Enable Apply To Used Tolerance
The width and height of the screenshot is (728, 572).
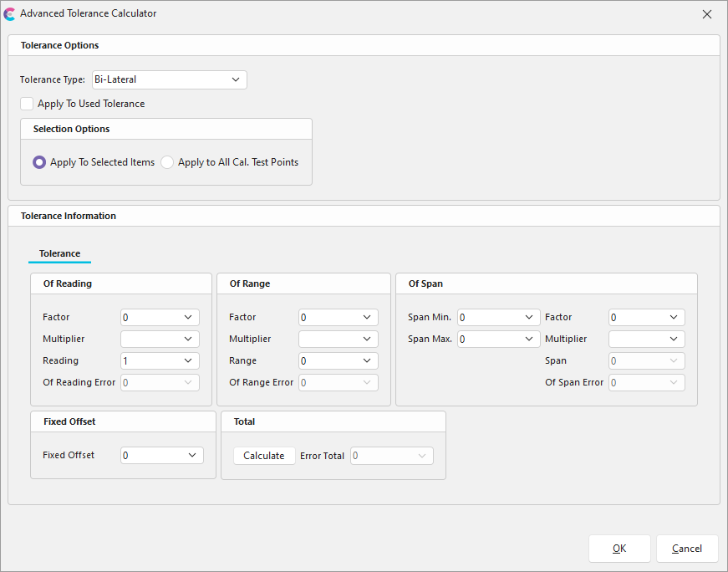pyautogui.click(x=26, y=103)
